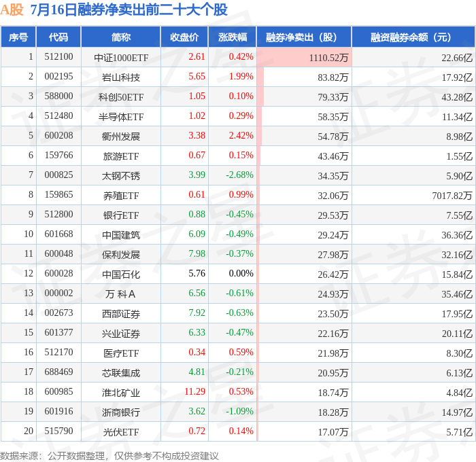Select stock name 太钢不锈
Viewport: 476px width, 462px height.
[121, 176]
